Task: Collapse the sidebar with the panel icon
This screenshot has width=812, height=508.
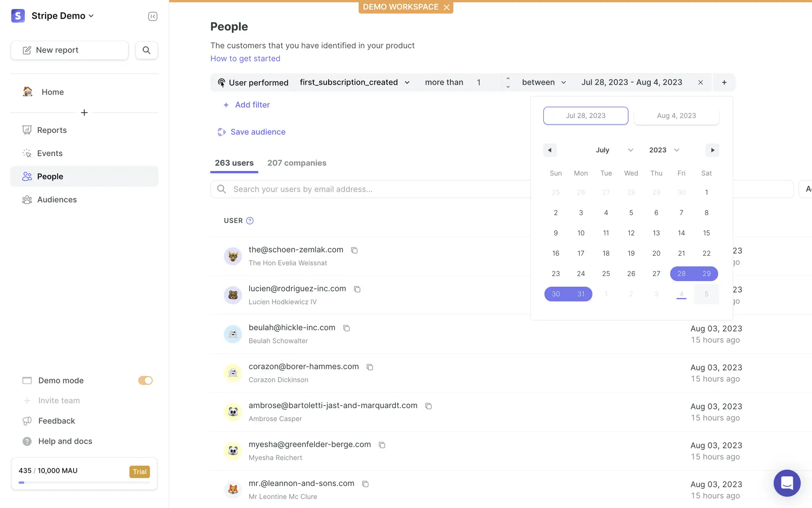Action: [x=153, y=16]
